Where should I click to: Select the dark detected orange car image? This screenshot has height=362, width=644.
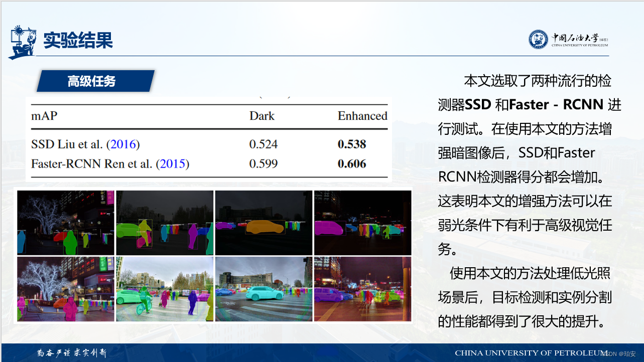[264, 223]
